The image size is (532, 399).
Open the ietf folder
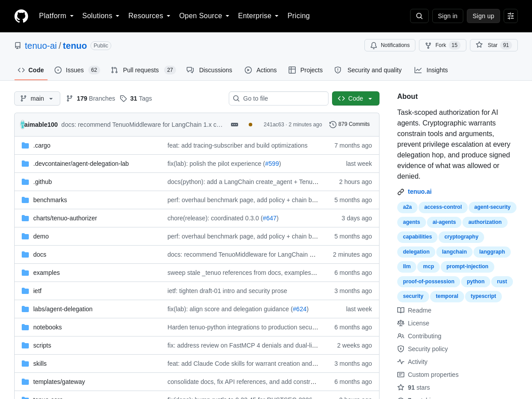(37, 291)
